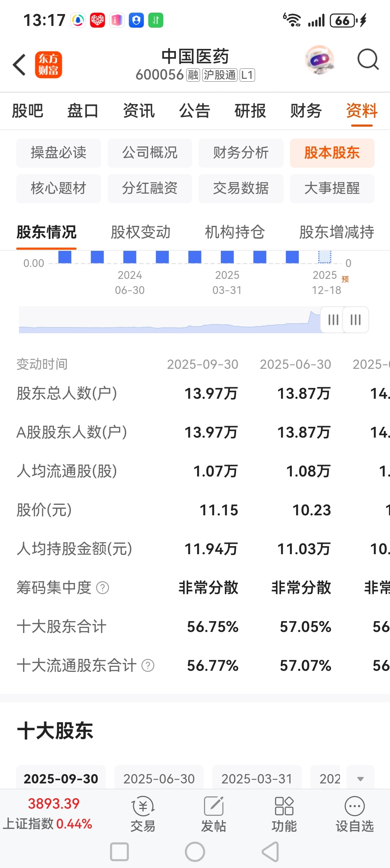Select the 股本股东 category chip
Image resolution: width=390 pixels, height=868 pixels.
coord(332,153)
